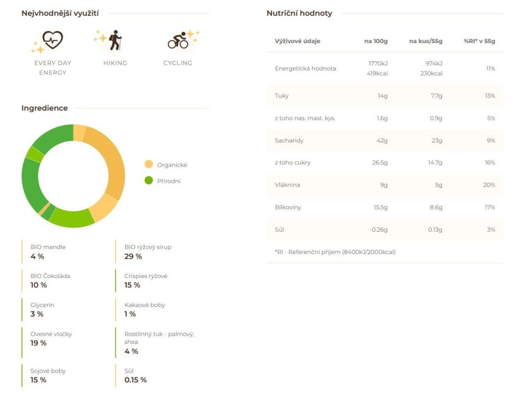
Task: Click the Nutriční hodnoty section heading
Action: (x=299, y=13)
